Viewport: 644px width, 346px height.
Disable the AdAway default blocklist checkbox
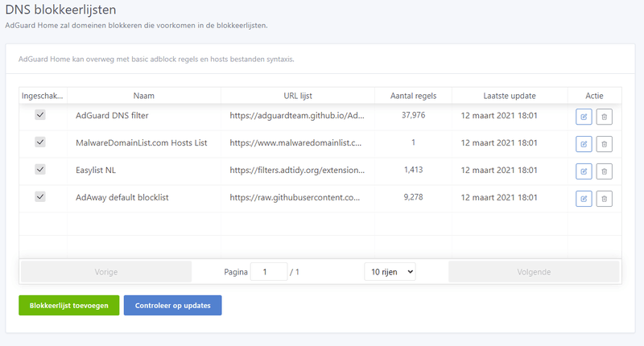(x=40, y=196)
